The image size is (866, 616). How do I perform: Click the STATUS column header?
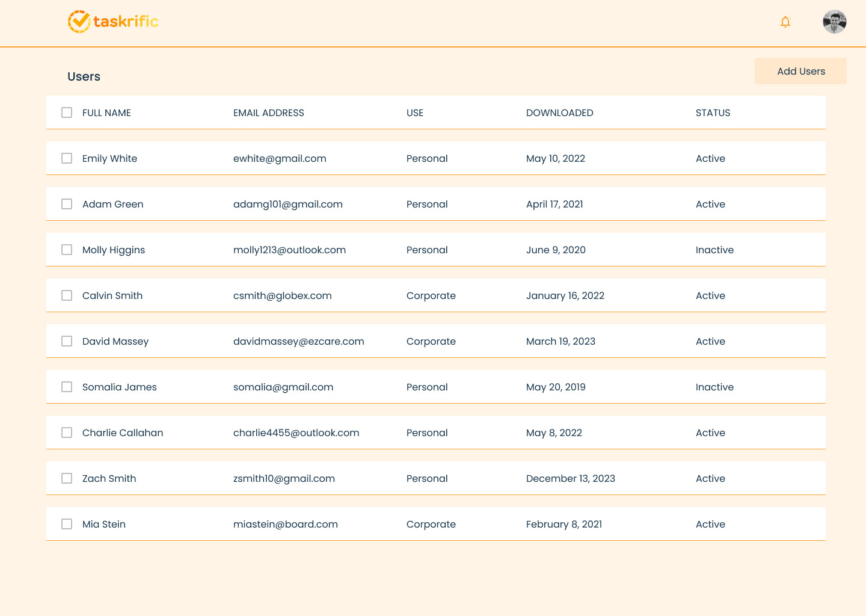pyautogui.click(x=713, y=112)
